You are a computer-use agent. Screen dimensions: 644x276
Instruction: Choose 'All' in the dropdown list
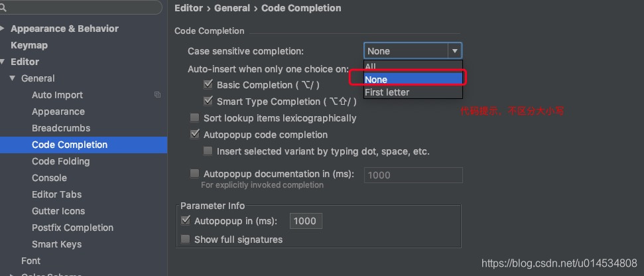coord(371,66)
